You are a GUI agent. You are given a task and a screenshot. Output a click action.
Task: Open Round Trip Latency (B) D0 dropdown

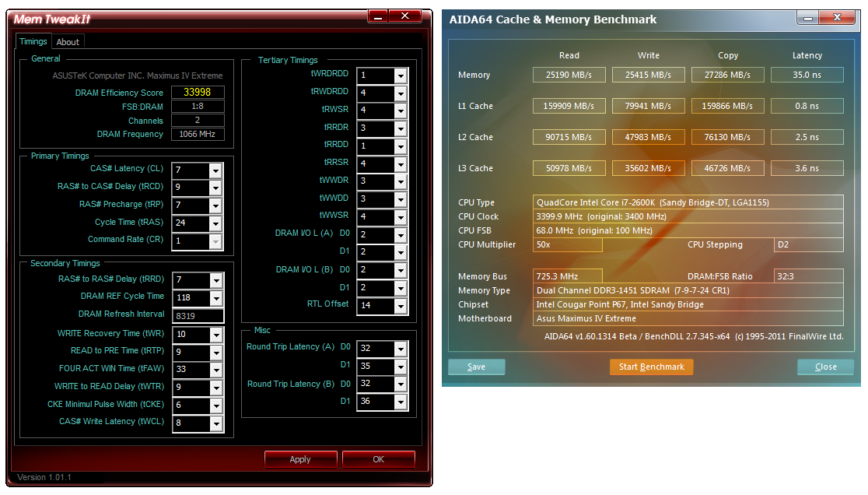(x=401, y=384)
